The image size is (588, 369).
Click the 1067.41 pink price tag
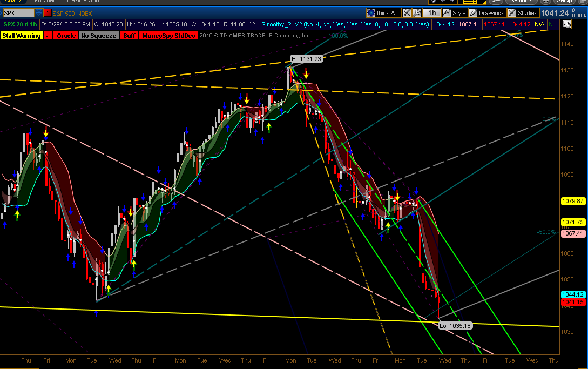pyautogui.click(x=573, y=233)
